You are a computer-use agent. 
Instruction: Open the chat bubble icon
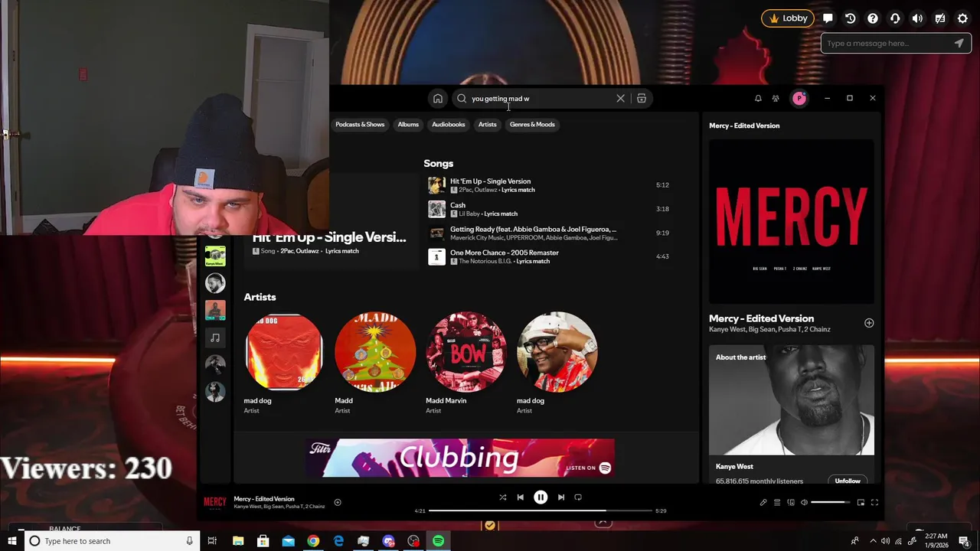click(x=828, y=18)
